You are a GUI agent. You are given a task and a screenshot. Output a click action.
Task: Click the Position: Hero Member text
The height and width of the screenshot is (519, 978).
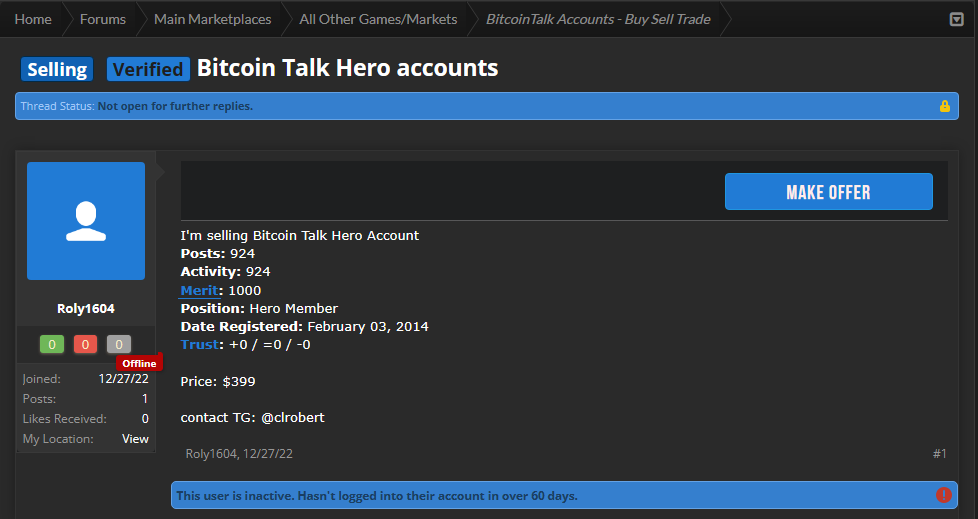pyautogui.click(x=259, y=308)
